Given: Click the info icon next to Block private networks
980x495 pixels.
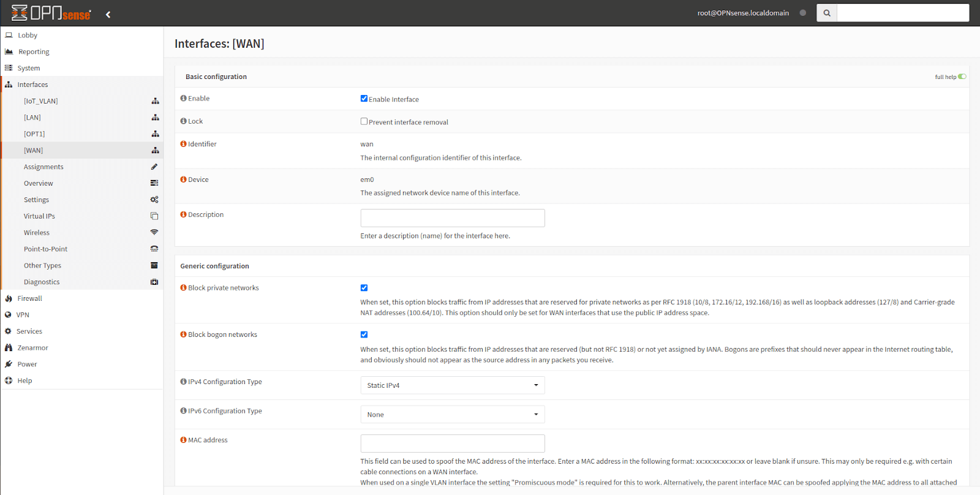Looking at the screenshot, I should (x=183, y=287).
